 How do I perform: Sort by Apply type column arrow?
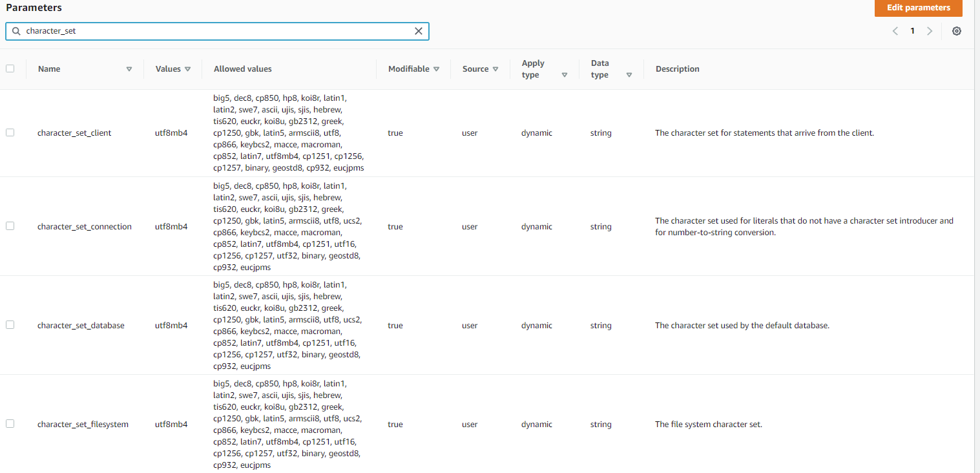[x=565, y=75]
